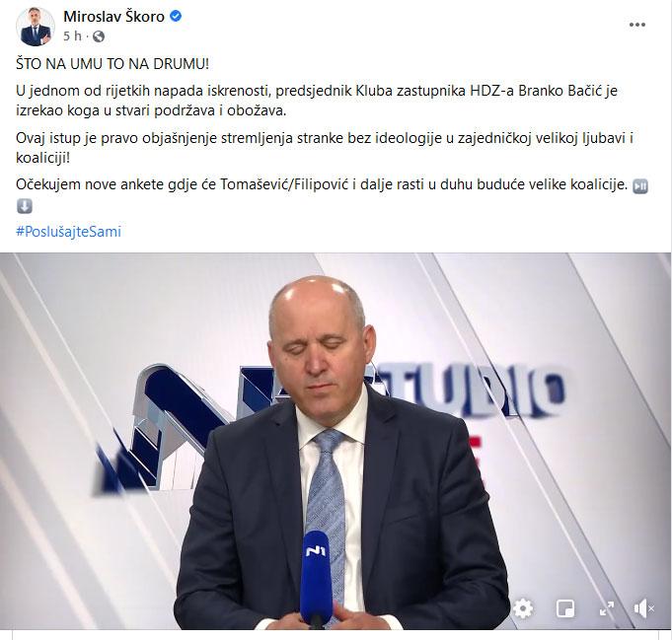Screen dimensions: 672x640
Task: Open the '5 h' post timestamp
Action: coord(72,36)
